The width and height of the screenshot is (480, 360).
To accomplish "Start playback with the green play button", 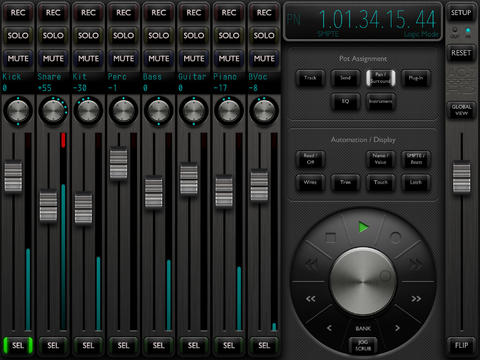I will (363, 227).
